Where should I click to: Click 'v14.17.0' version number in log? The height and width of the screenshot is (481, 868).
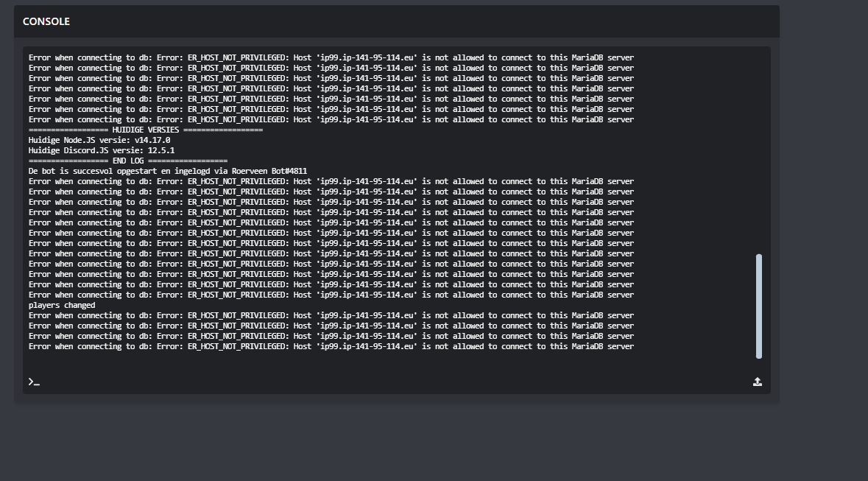152,140
